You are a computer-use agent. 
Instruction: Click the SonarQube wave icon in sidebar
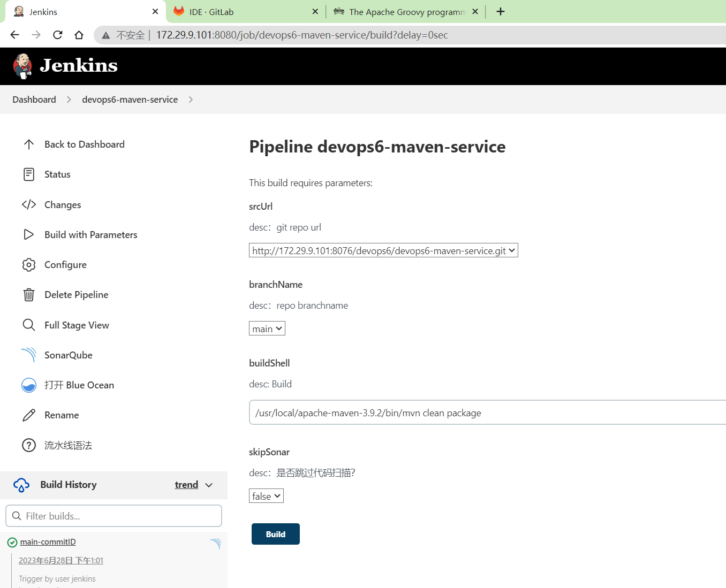(29, 355)
